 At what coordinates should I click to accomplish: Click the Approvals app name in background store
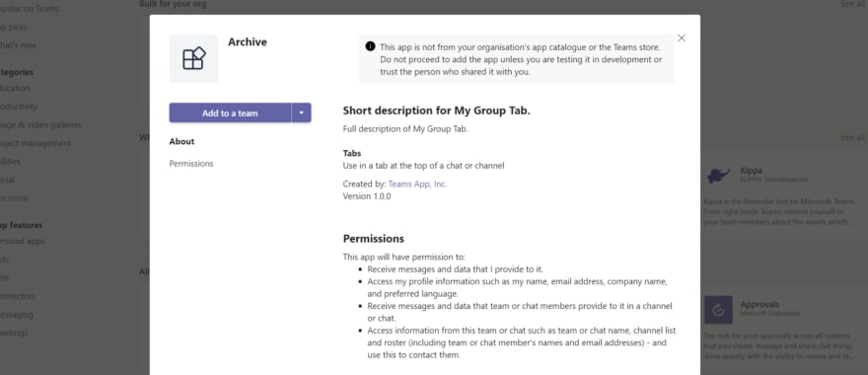coord(759,304)
